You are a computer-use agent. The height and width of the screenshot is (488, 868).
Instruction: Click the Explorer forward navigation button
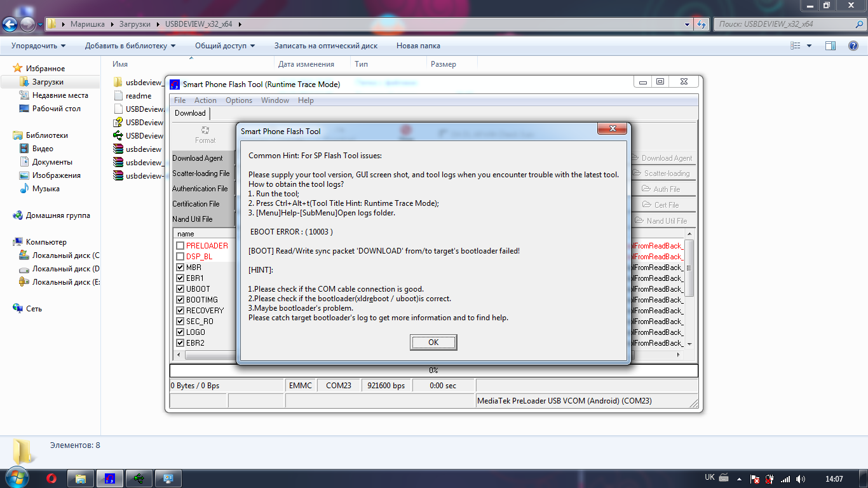(x=27, y=24)
